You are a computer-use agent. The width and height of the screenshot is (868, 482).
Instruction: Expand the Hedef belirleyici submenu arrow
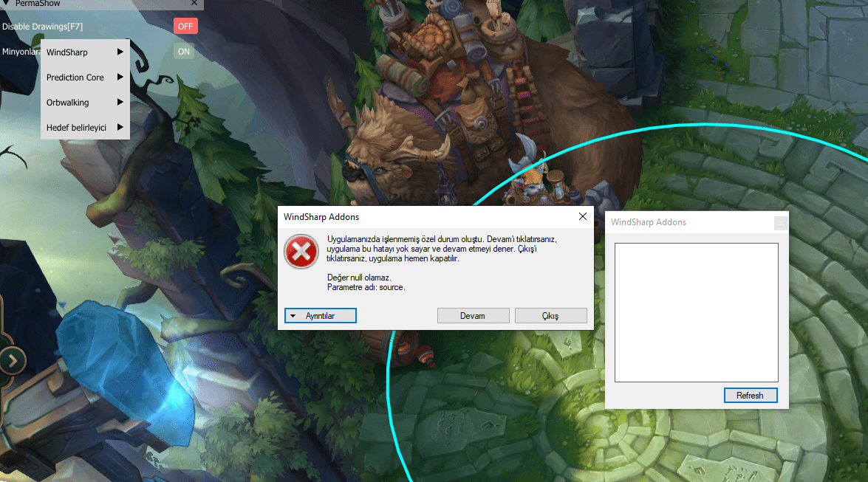click(x=120, y=127)
